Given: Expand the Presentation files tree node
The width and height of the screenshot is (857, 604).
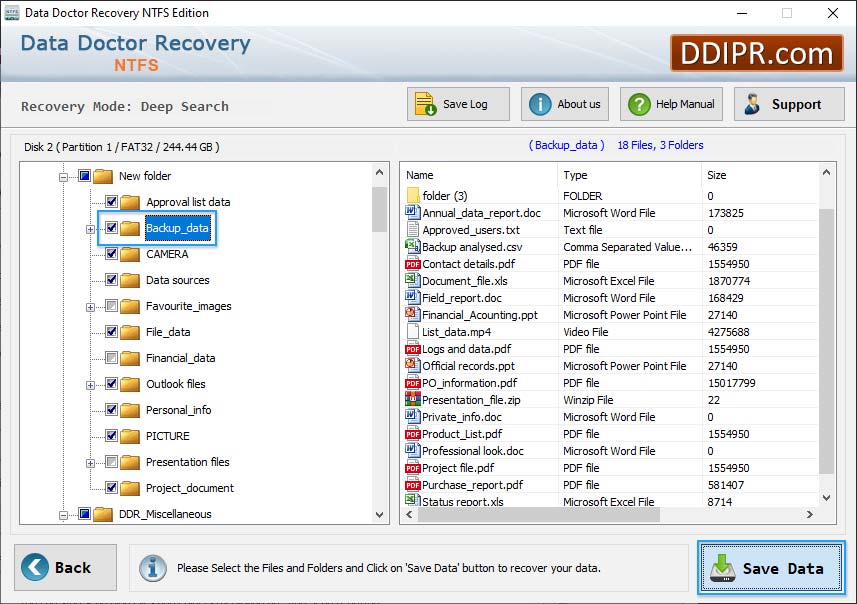Looking at the screenshot, I should pyautogui.click(x=90, y=464).
